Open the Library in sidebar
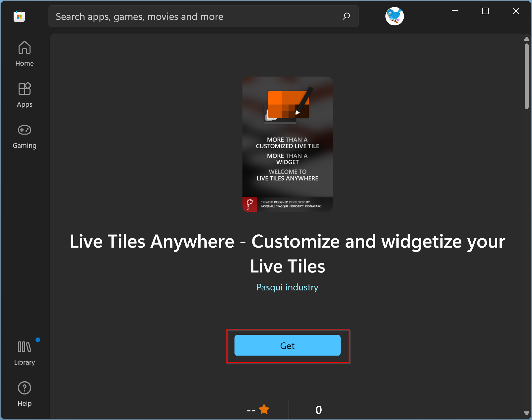This screenshot has height=420, width=532. click(25, 353)
